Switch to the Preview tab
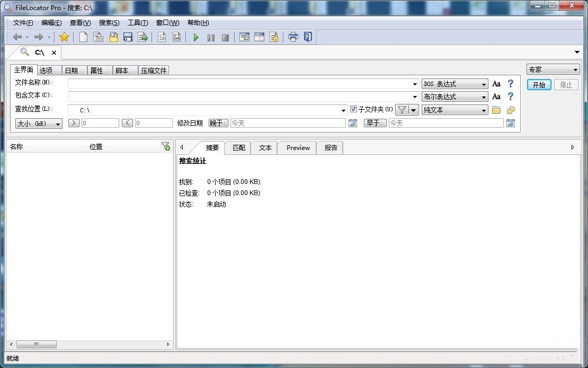The width and height of the screenshot is (588, 368). (x=298, y=147)
